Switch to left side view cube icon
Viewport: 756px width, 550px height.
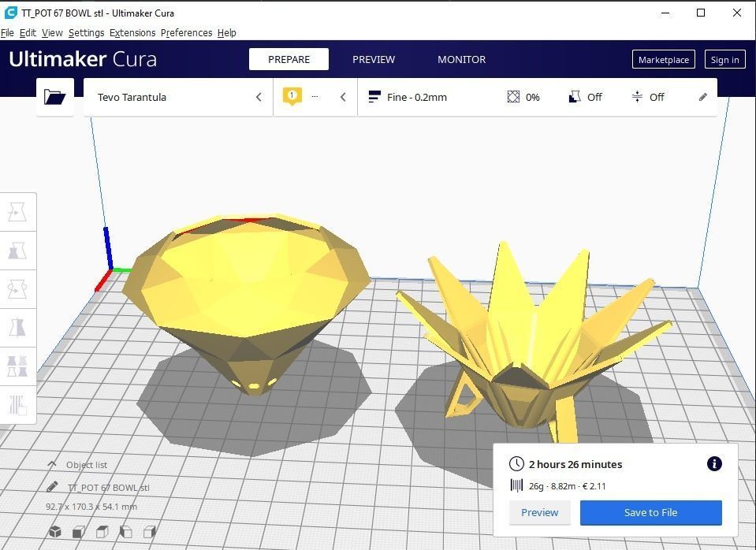(126, 532)
